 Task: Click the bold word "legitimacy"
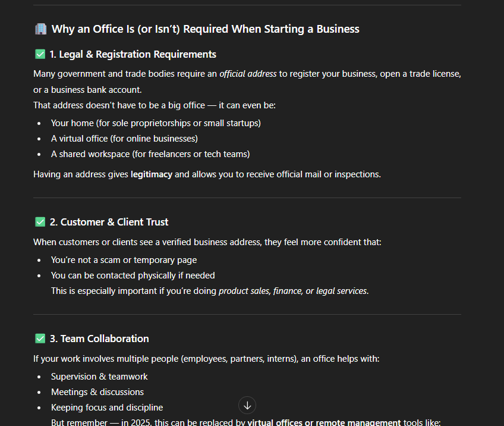[x=152, y=174]
